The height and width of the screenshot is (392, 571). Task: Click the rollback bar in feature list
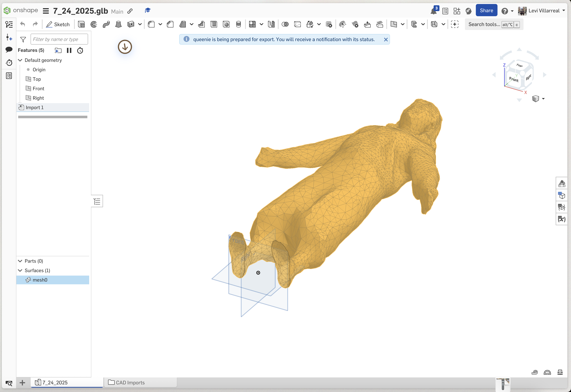pos(53,117)
